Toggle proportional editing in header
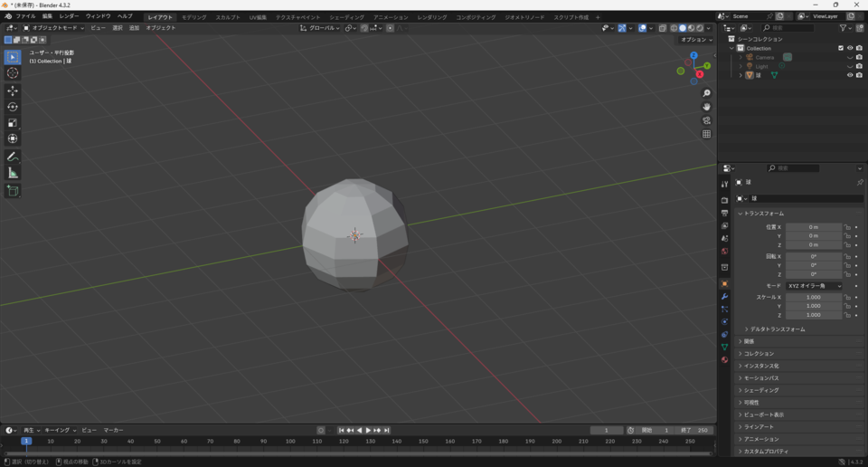This screenshot has width=868, height=467. [391, 28]
